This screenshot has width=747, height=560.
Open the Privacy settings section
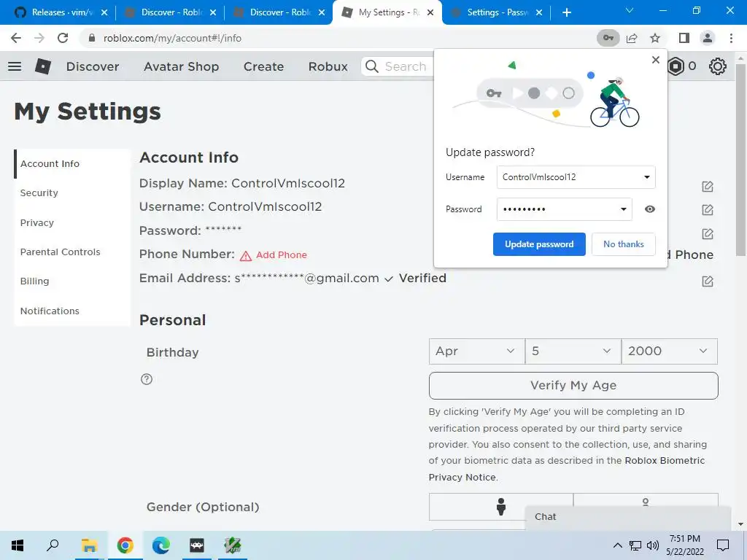(x=37, y=222)
